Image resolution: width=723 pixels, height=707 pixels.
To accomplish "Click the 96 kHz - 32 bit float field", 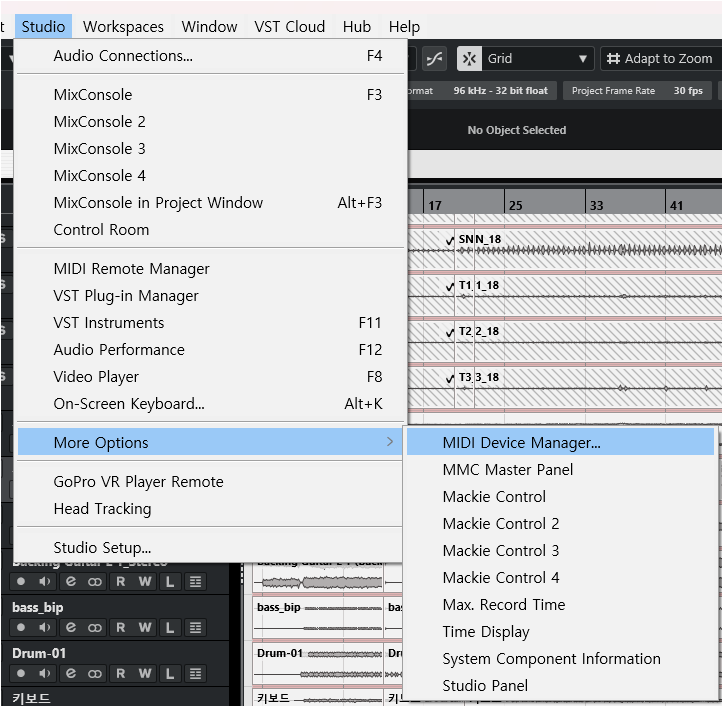I will coord(500,91).
